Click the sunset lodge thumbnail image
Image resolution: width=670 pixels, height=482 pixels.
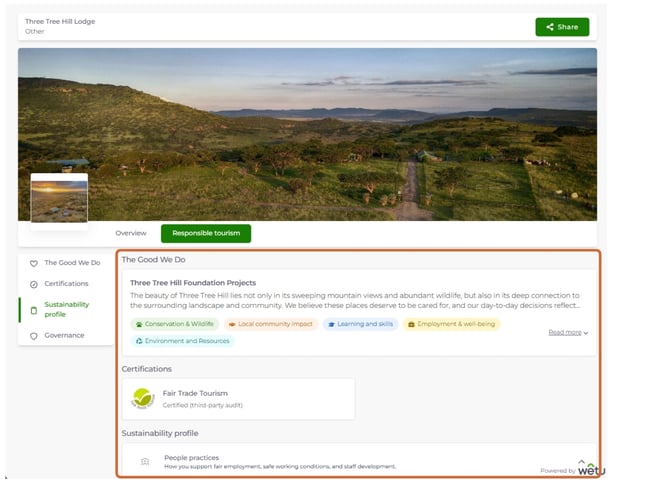[59, 201]
